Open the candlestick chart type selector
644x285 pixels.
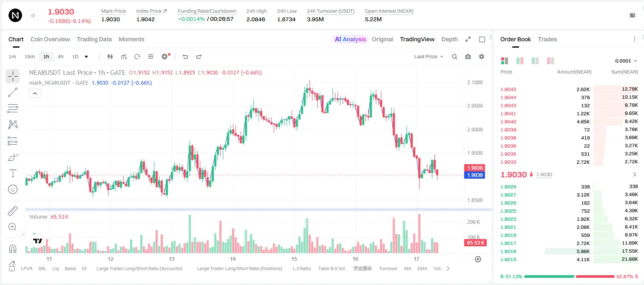click(x=111, y=57)
